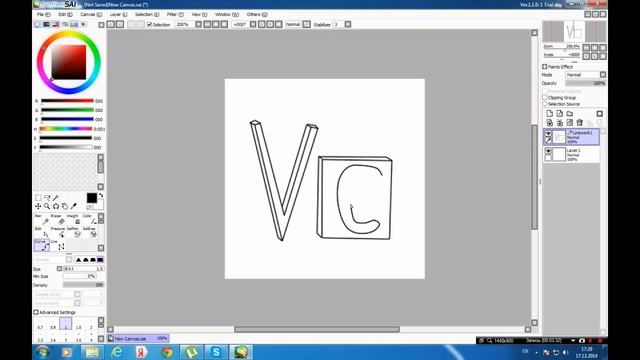Click the Redo button in toolbar
640x360 pixels.
pyautogui.click(x=120, y=24)
